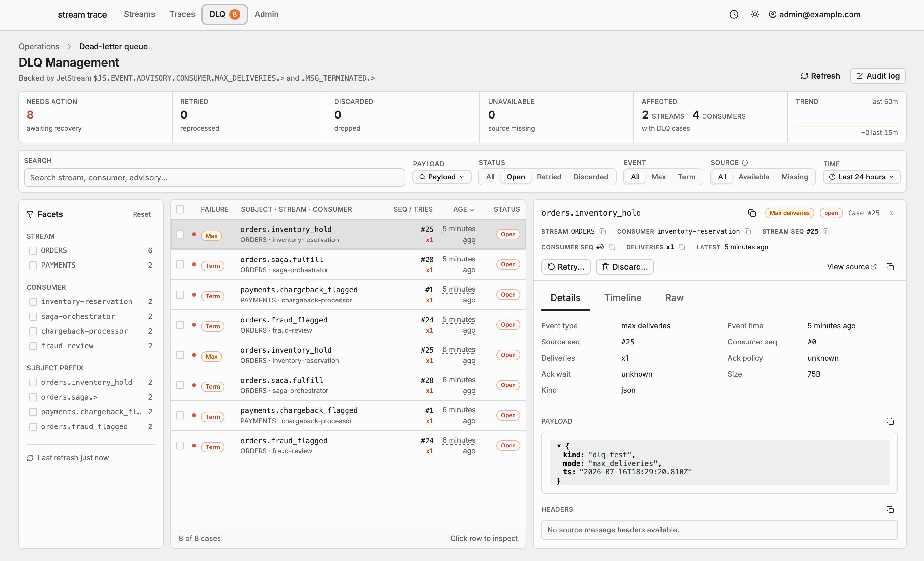924x561 pixels.
Task: Set status filter to All
Action: tap(490, 177)
